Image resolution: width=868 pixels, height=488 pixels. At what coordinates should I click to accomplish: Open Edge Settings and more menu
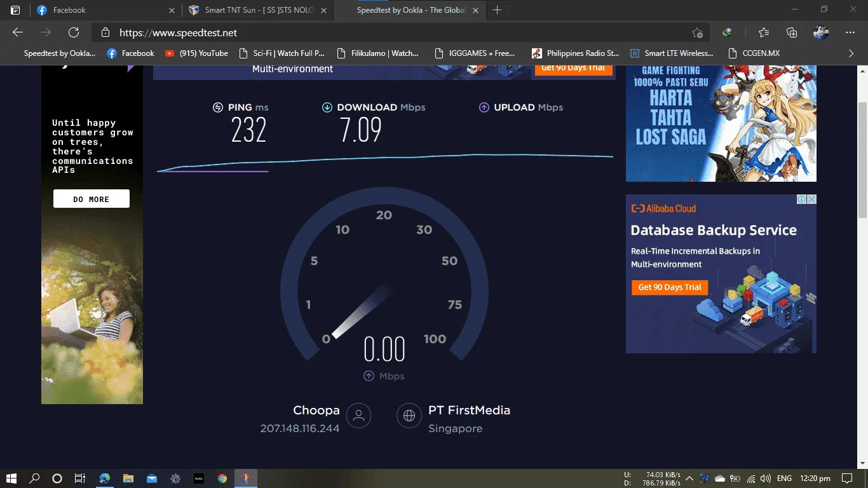850,32
